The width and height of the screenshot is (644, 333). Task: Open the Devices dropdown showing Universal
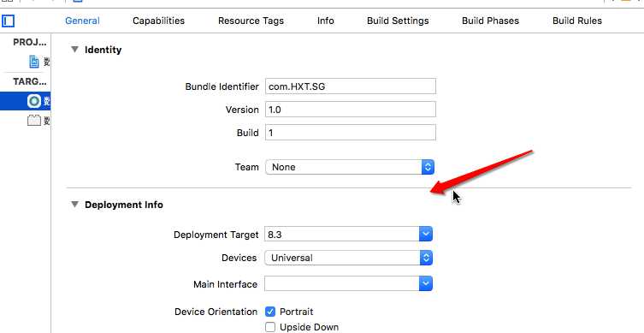(x=348, y=259)
